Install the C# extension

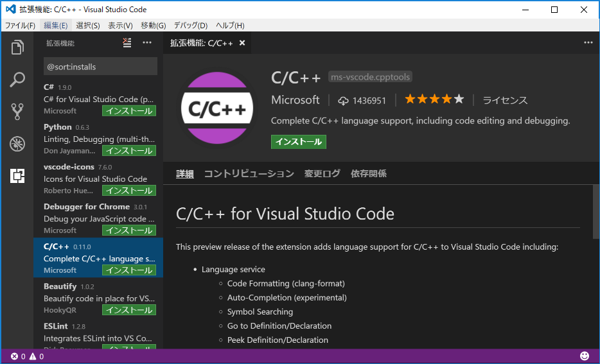click(129, 111)
